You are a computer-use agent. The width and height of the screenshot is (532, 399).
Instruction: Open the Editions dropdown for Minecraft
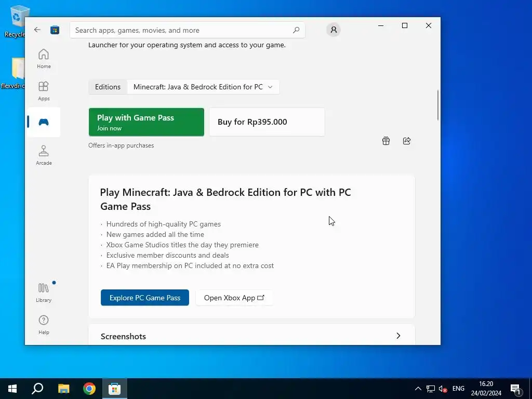pos(203,87)
